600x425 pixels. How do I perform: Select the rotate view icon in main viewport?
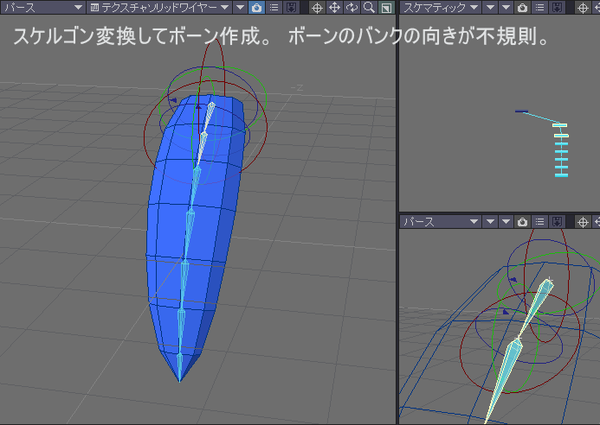click(352, 7)
